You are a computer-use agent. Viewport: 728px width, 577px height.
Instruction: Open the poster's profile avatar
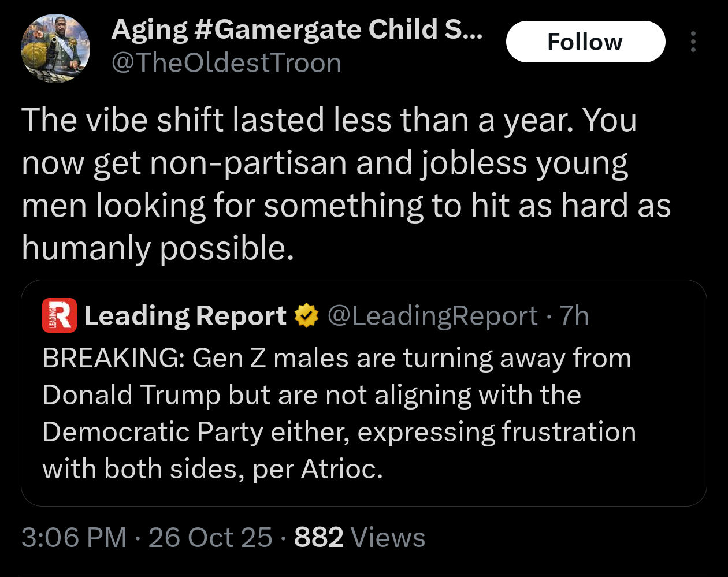click(x=55, y=49)
